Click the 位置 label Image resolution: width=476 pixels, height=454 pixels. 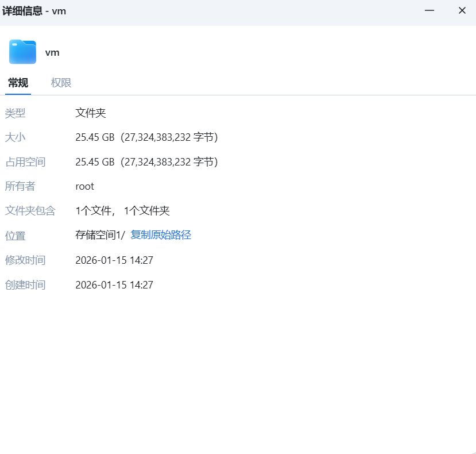15,236
